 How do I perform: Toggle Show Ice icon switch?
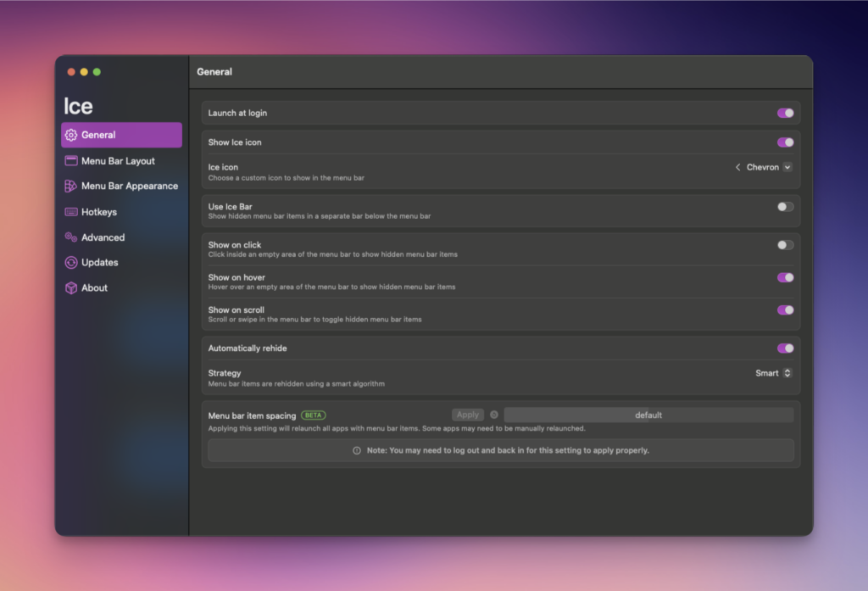(785, 142)
